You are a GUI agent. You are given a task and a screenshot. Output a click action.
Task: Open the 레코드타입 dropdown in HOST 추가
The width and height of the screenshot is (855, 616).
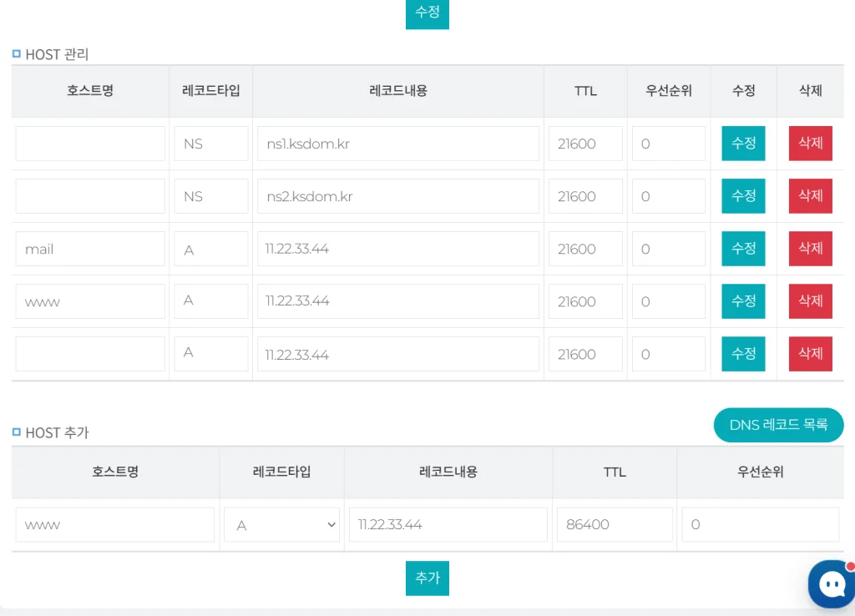(x=281, y=525)
